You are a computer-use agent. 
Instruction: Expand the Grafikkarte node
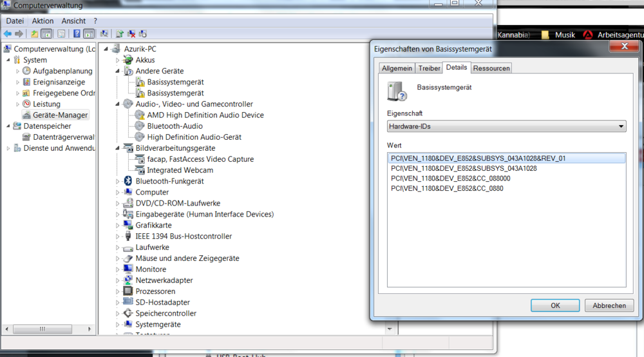click(x=118, y=226)
